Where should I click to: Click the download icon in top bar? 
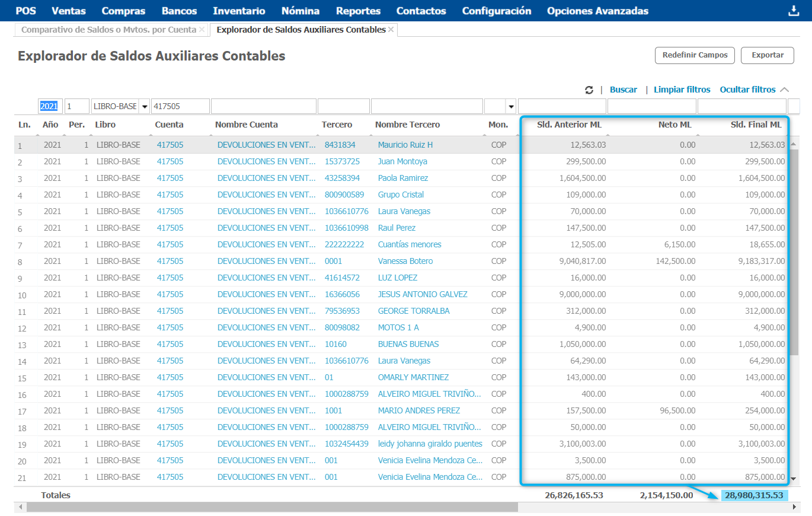pyautogui.click(x=793, y=11)
